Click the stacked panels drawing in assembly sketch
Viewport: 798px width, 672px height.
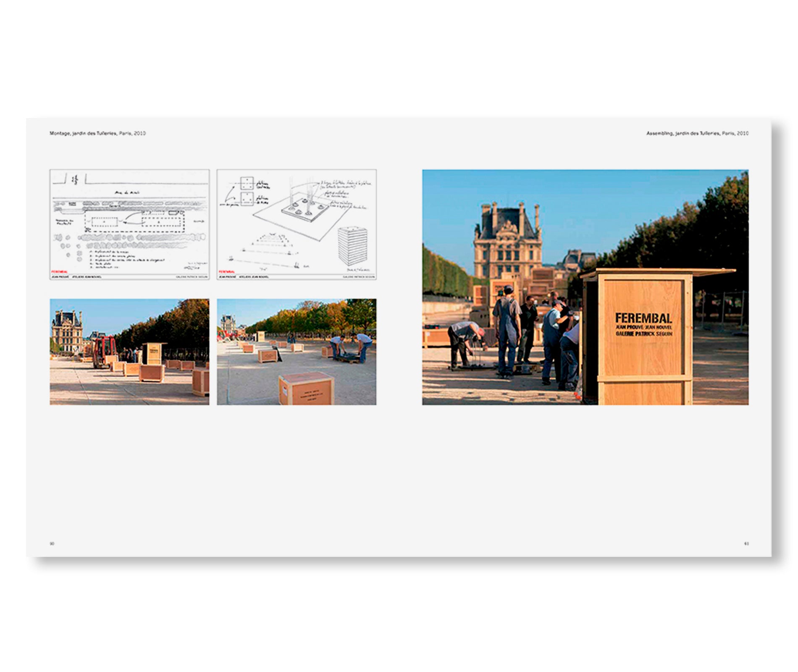353,245
